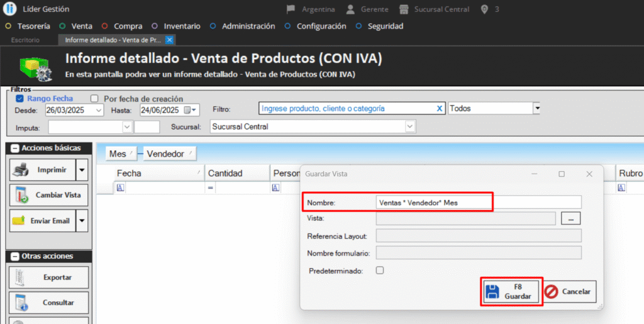Toggle the Rango Fecha checkbox
Screen dimensions: 644x324
[x=19, y=99]
